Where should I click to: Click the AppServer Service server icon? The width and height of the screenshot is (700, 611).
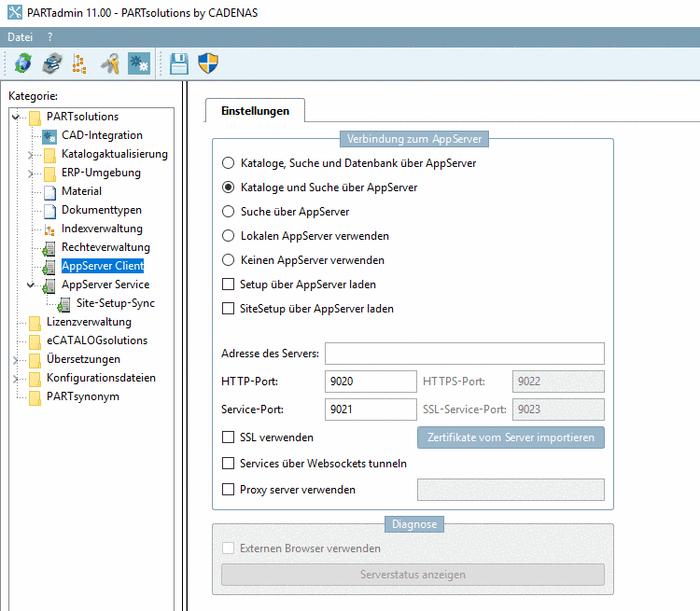coord(49,286)
